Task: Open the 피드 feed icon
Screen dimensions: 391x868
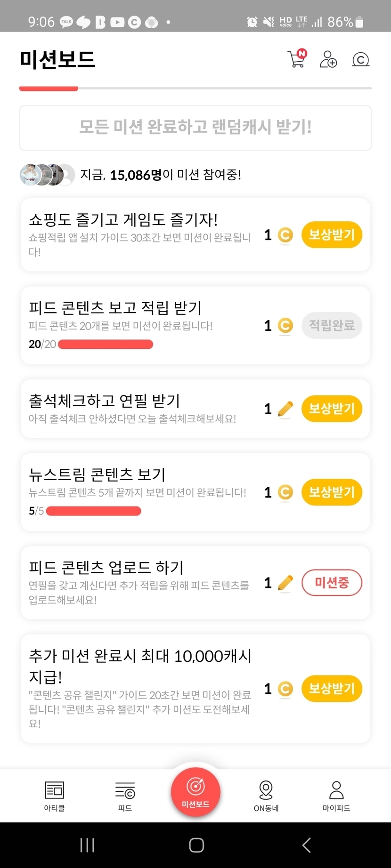Action: [125, 795]
